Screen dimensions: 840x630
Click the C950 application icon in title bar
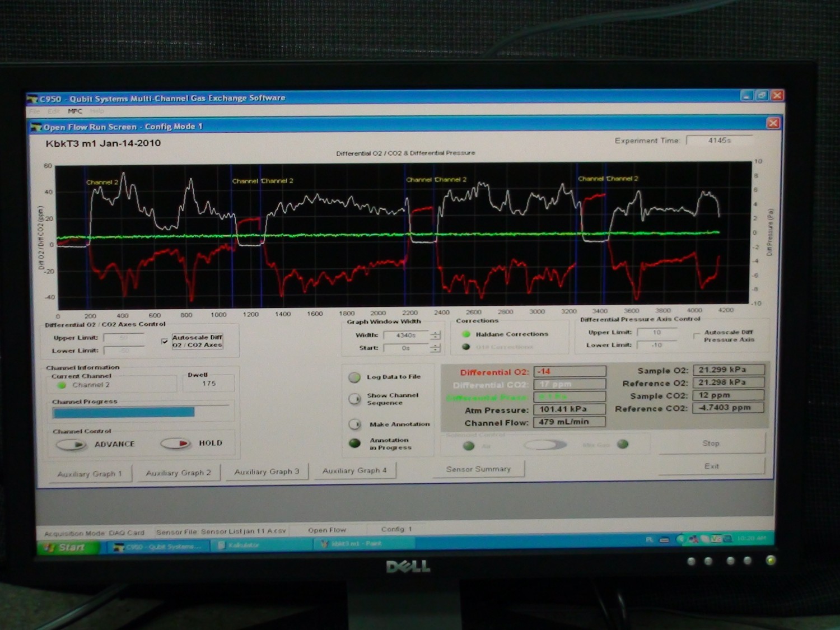tap(32, 99)
